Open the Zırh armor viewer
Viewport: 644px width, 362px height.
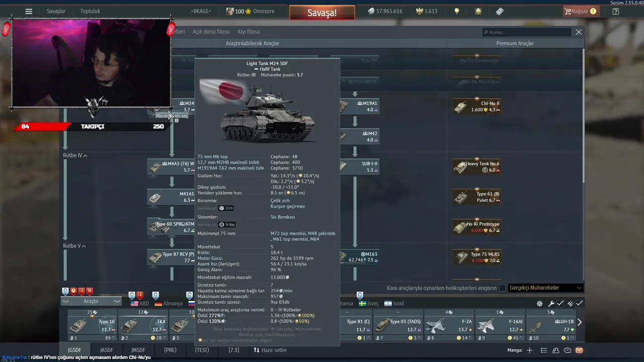tap(226, 208)
